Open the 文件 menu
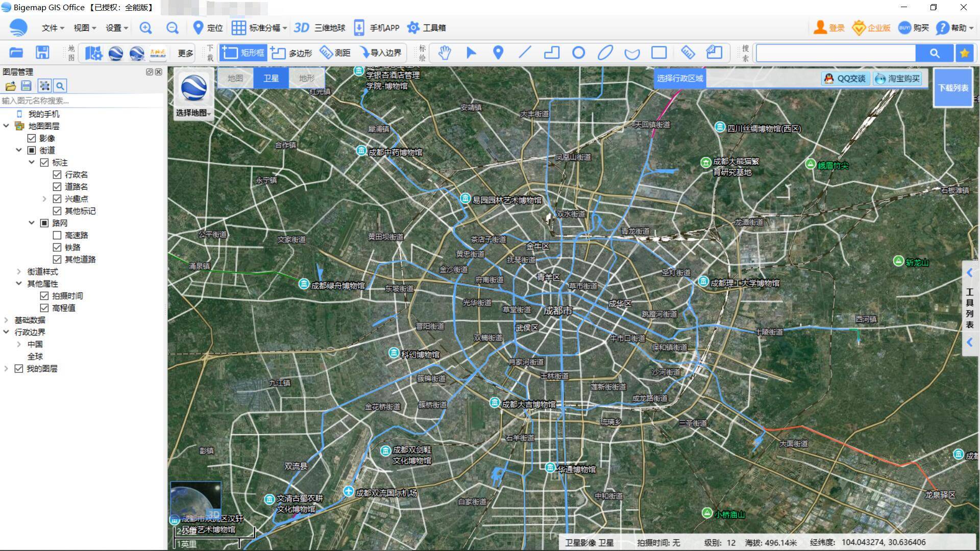Screen dimensions: 980x551 [x=53, y=28]
